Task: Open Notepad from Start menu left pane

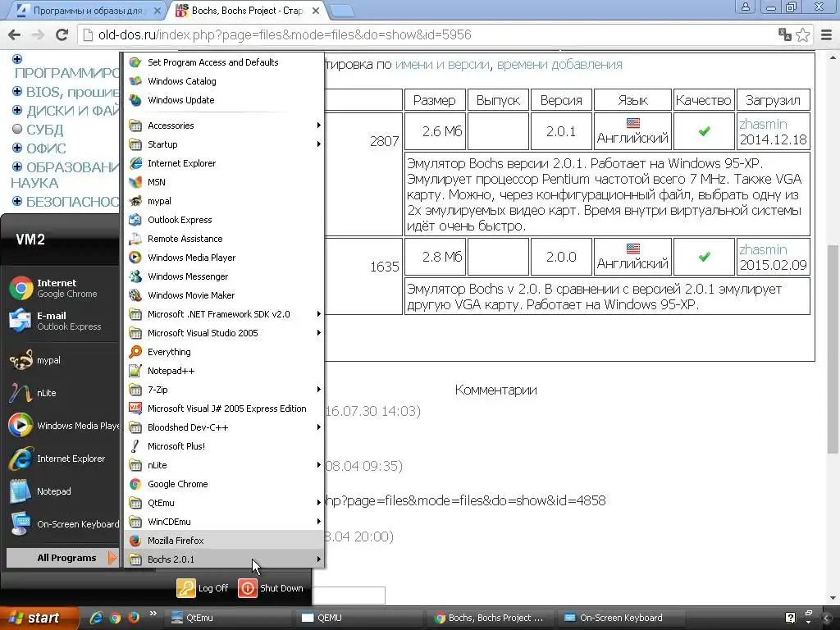Action: pyautogui.click(x=63, y=491)
